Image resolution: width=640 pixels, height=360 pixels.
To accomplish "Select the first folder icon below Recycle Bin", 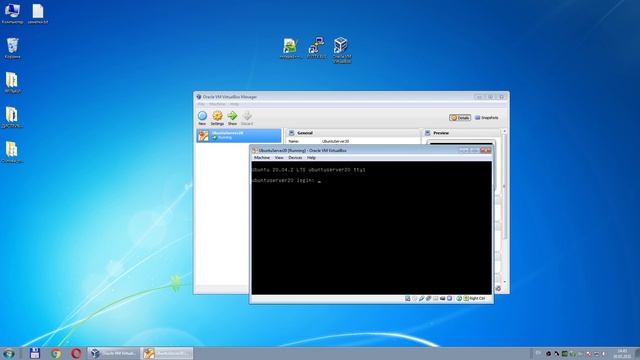I will (12, 82).
